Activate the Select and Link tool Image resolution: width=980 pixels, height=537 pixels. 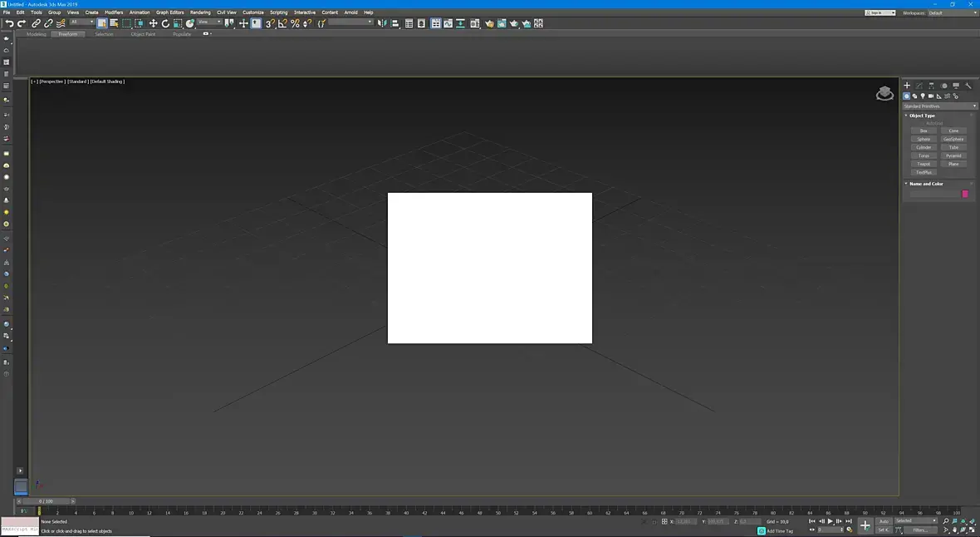point(37,23)
